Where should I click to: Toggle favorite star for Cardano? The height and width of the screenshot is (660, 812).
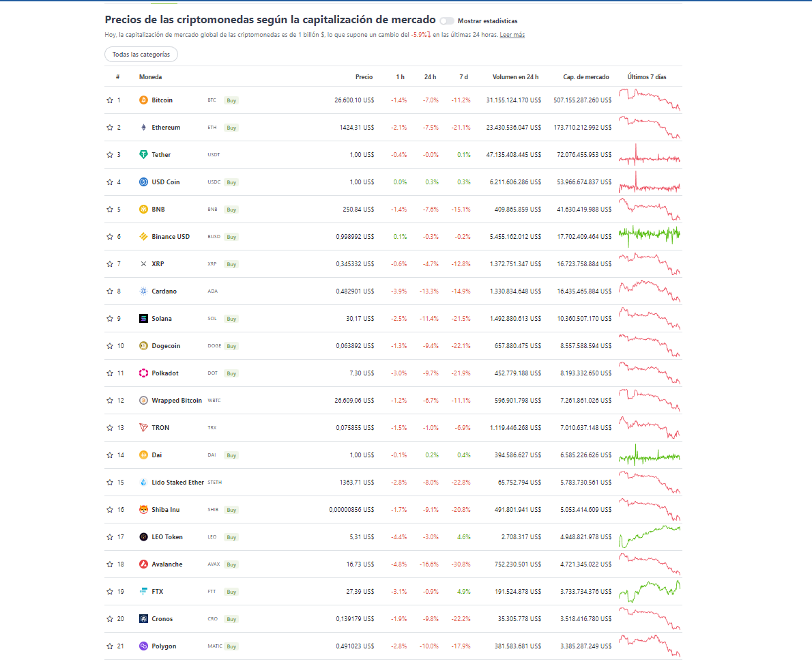(110, 291)
